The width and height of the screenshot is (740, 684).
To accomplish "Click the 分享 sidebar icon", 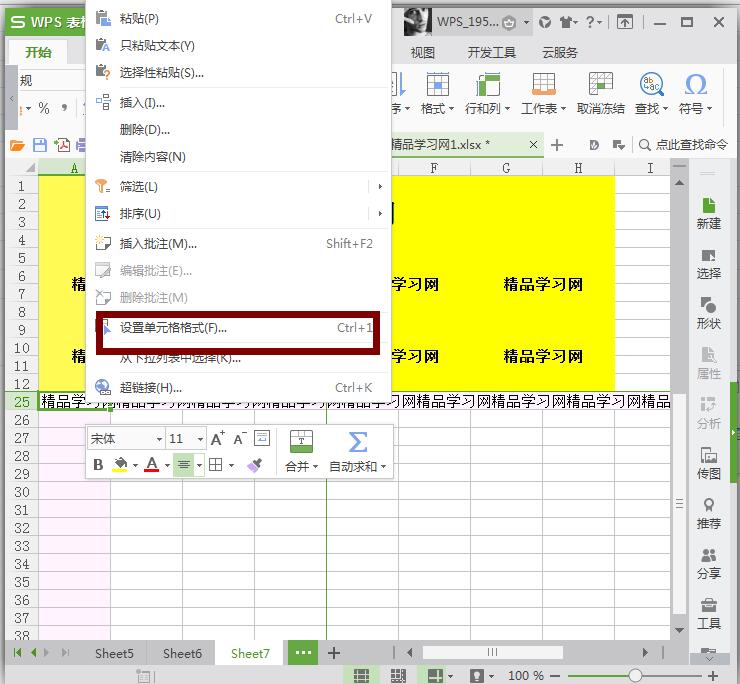I will (x=708, y=564).
